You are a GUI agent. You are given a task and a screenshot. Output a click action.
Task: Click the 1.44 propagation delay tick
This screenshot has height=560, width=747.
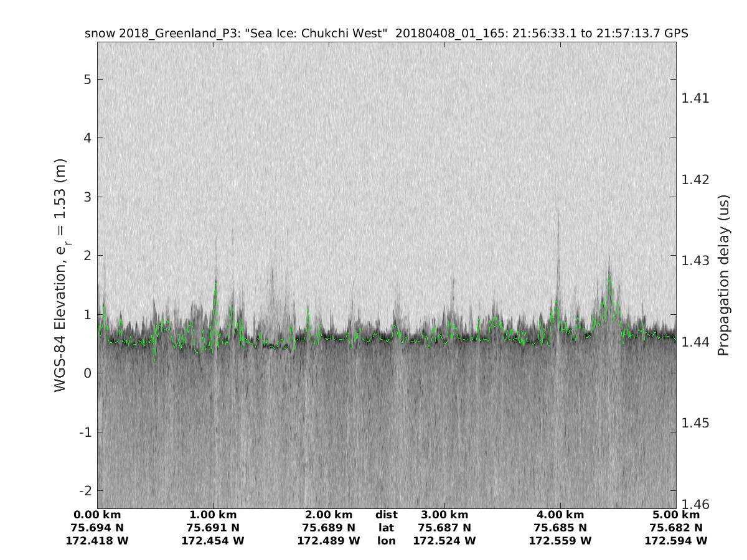695,342
